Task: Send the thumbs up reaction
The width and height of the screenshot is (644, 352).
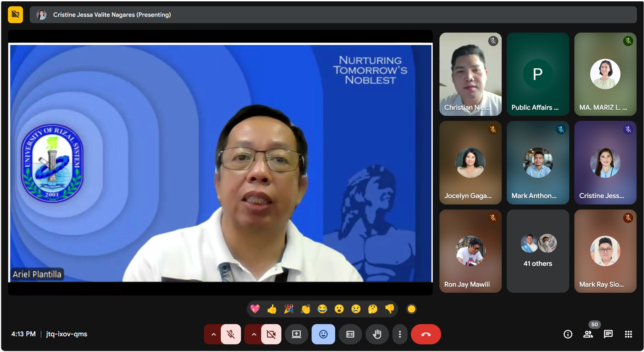Action: click(x=272, y=309)
